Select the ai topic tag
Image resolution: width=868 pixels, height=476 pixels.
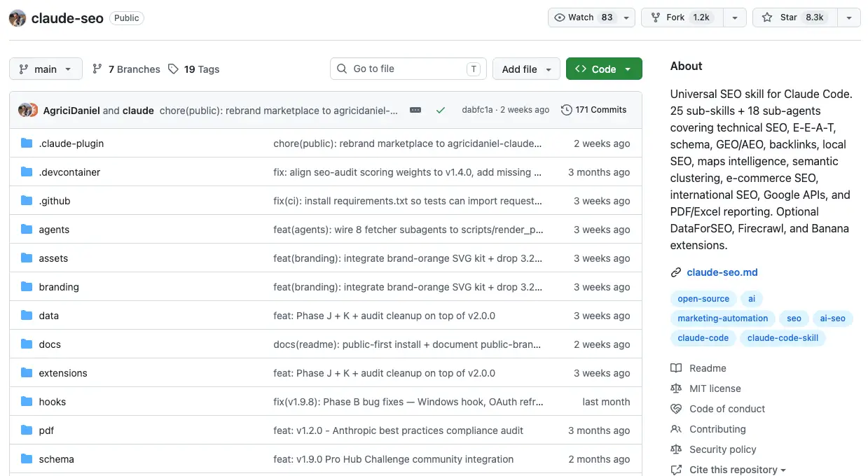tap(752, 299)
